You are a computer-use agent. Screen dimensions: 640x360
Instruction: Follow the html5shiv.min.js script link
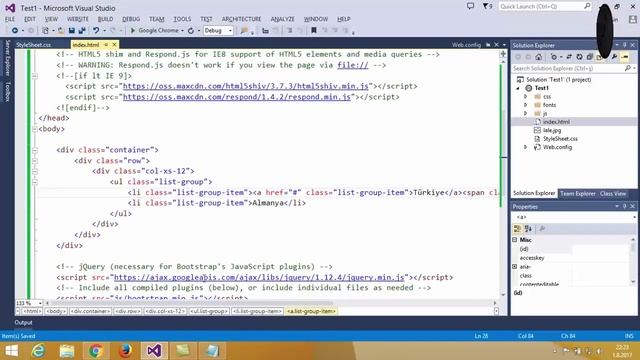click(x=246, y=86)
